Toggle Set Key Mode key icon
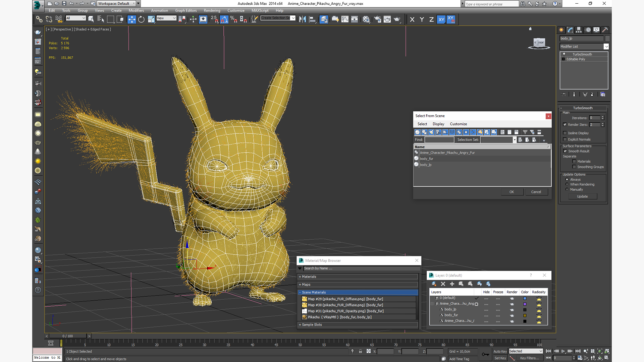The image size is (644, 362). [485, 354]
